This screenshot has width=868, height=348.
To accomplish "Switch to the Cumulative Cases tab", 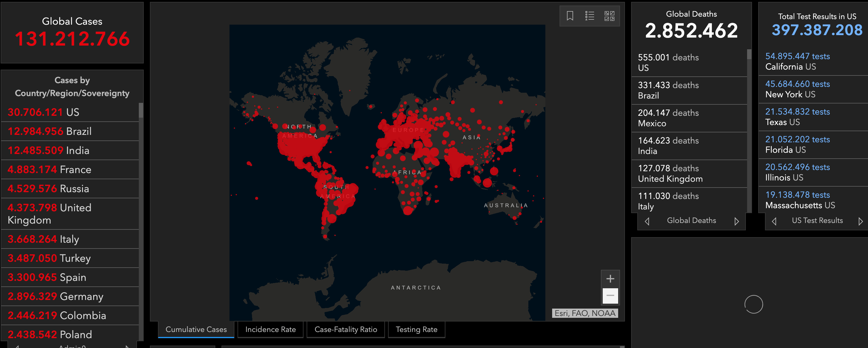I will coord(196,330).
